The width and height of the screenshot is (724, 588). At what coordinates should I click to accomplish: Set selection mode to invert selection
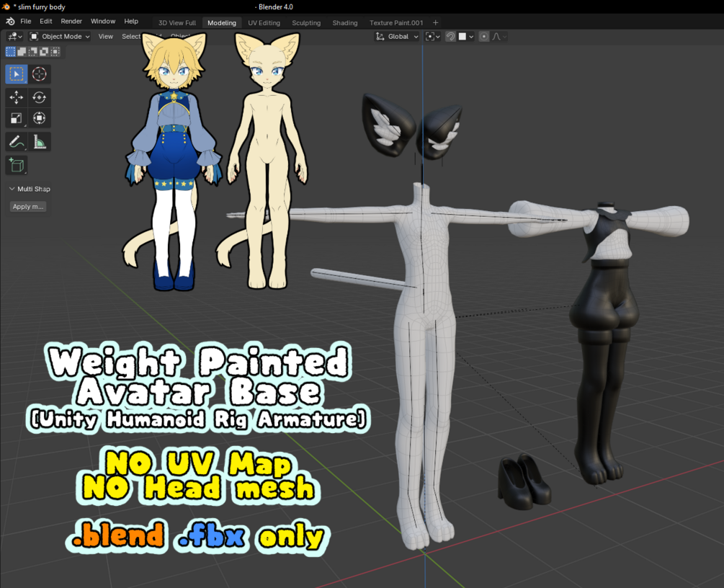point(44,52)
